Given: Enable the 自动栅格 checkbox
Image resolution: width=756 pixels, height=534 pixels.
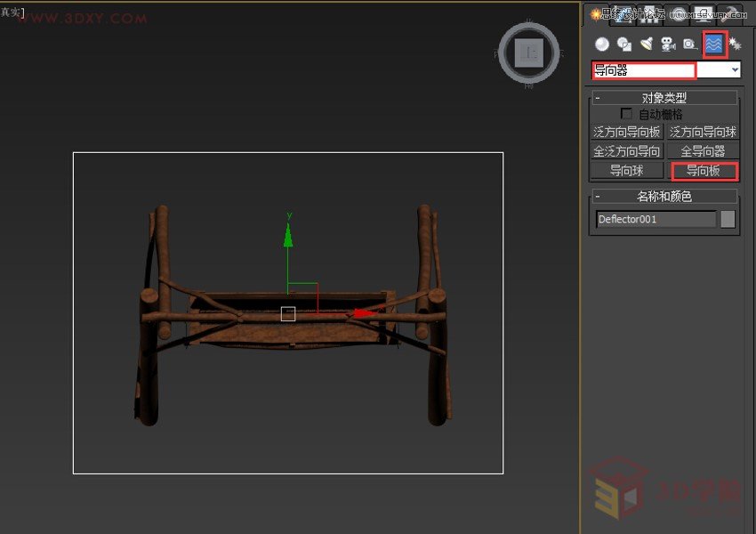Looking at the screenshot, I should [627, 114].
